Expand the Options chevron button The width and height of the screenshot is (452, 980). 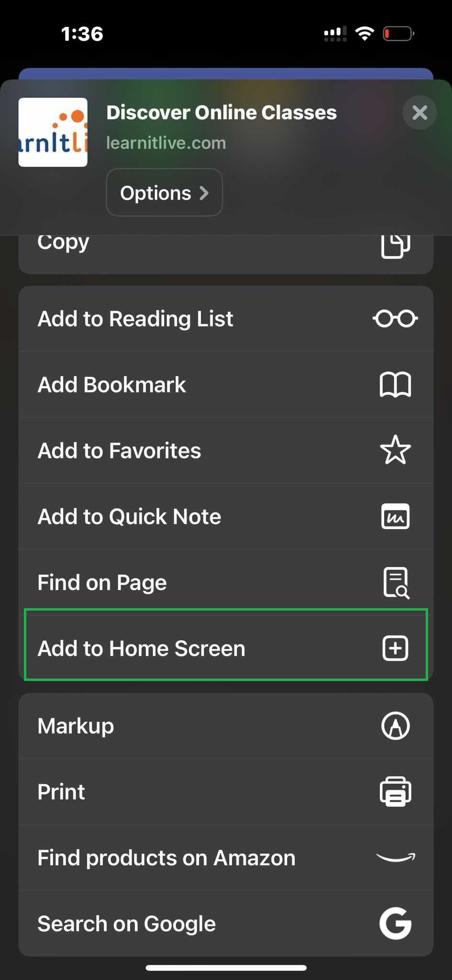164,193
